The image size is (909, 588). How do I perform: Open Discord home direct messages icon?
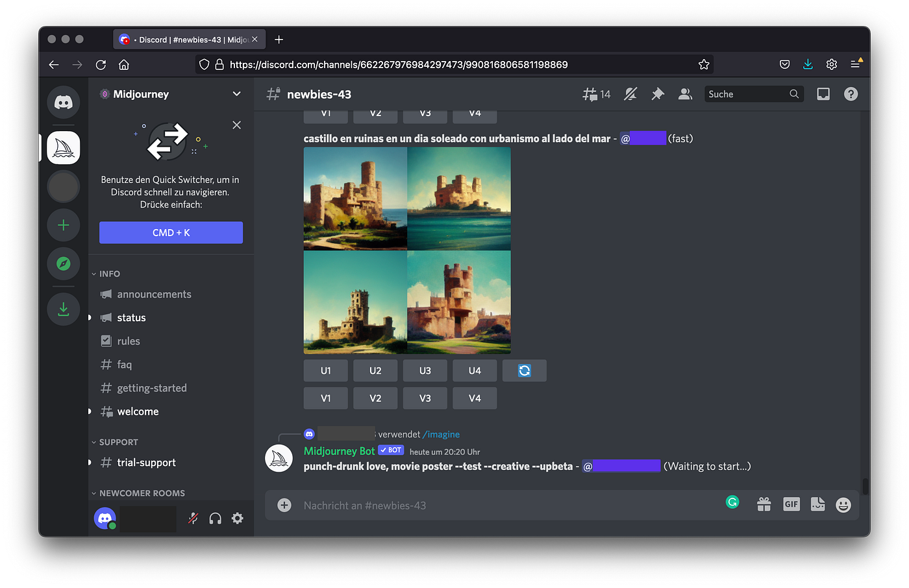(64, 103)
